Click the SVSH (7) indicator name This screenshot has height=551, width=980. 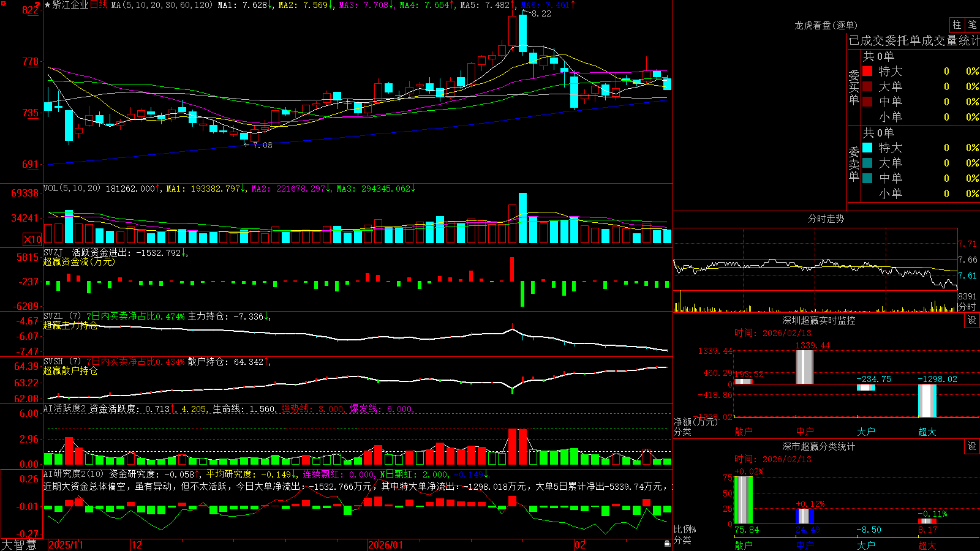click(62, 362)
